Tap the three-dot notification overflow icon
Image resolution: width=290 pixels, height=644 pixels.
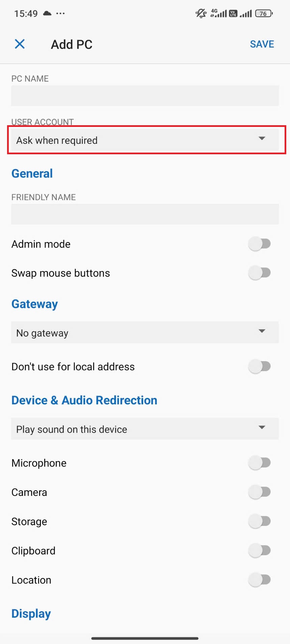pos(60,14)
